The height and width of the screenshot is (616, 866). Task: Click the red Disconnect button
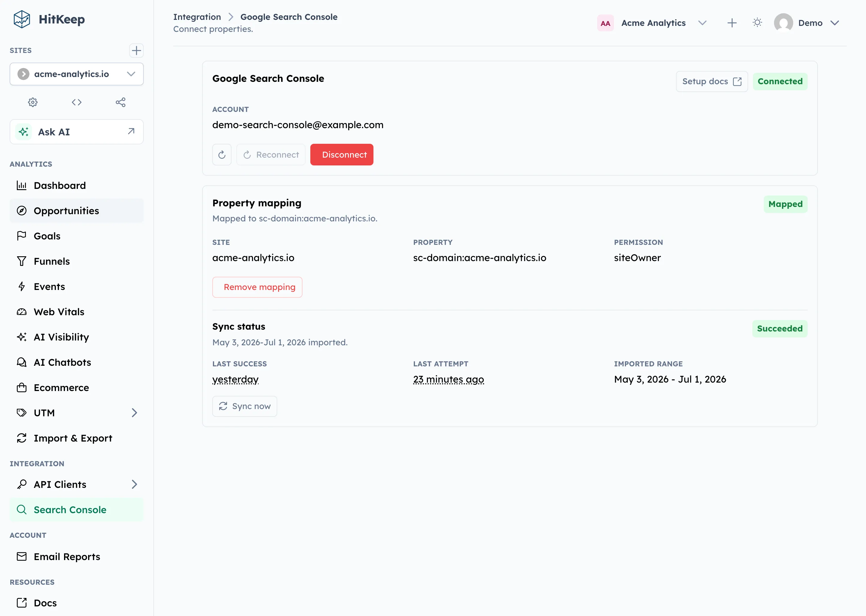tap(342, 155)
